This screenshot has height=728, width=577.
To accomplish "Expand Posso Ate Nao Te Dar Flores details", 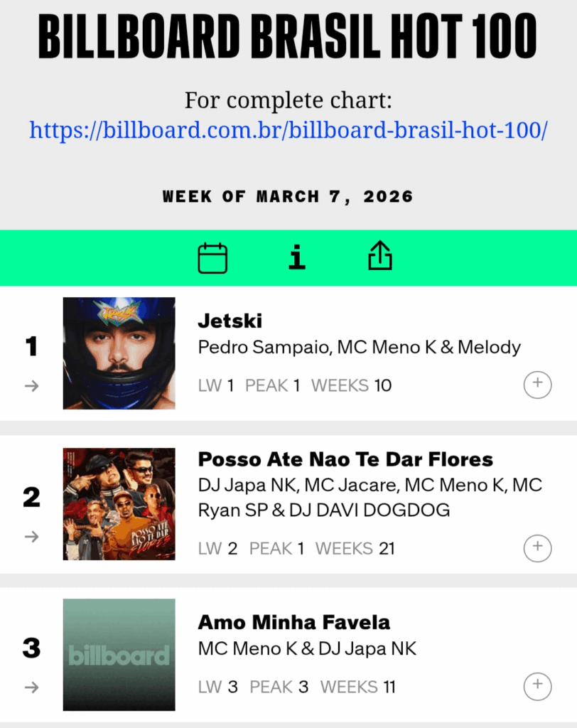I will point(537,547).
